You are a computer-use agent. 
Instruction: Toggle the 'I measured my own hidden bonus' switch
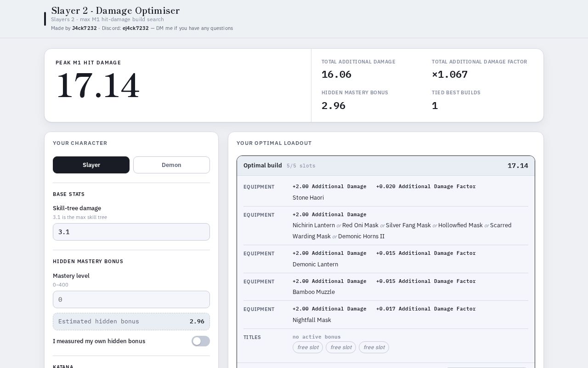(201, 341)
